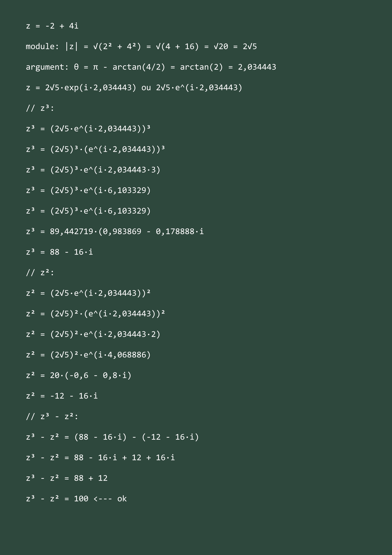
Task: Click the line ending with 2,034443·2)
Action: 93,334
